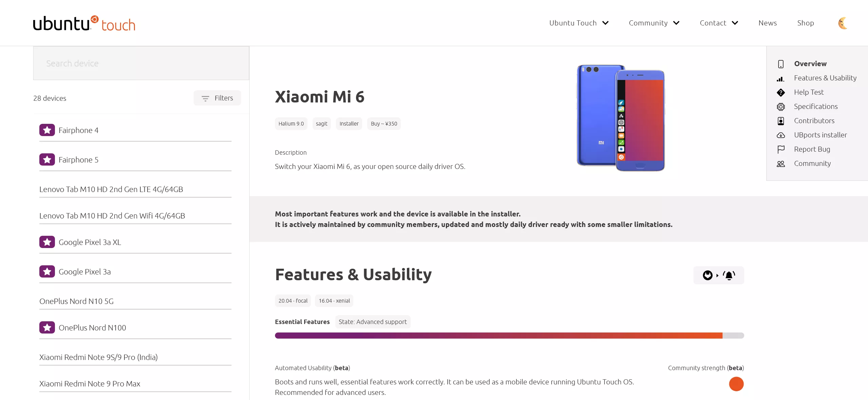Click the Community people icon in the sidebar
868x400 pixels.
(x=781, y=164)
